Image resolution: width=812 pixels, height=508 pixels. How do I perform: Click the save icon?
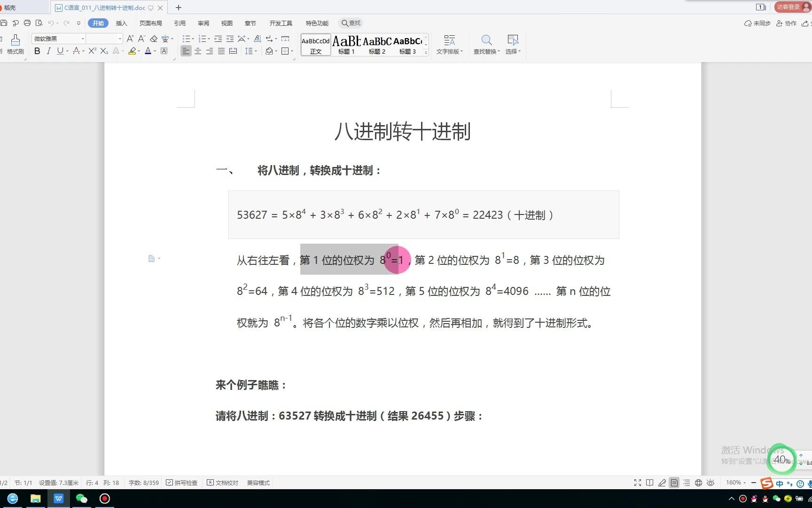pos(4,23)
